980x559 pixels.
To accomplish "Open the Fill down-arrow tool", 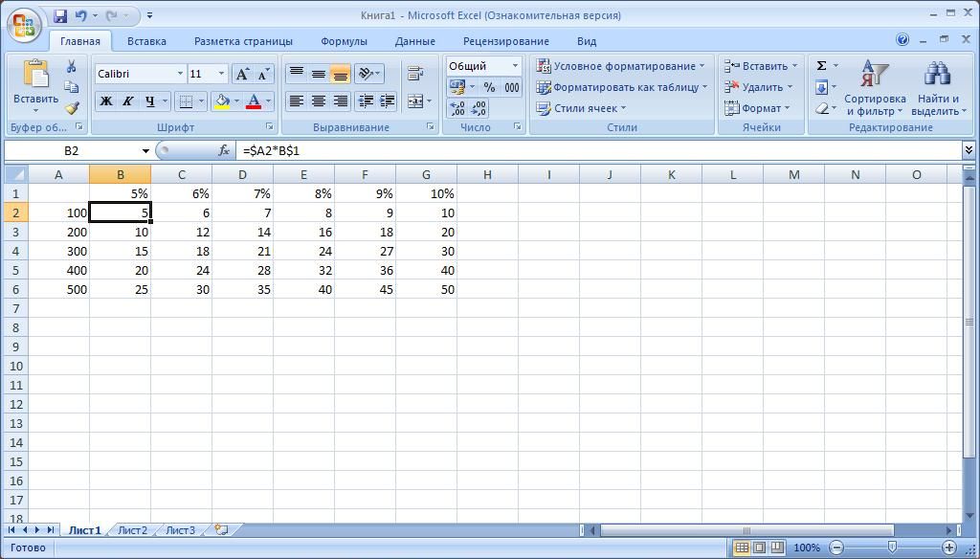I will click(x=821, y=87).
